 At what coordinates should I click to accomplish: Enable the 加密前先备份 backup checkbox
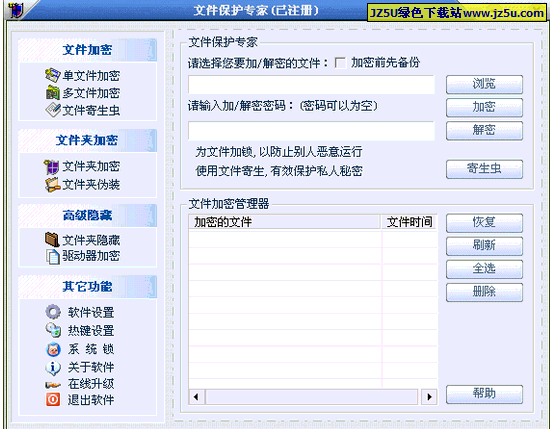[340, 63]
